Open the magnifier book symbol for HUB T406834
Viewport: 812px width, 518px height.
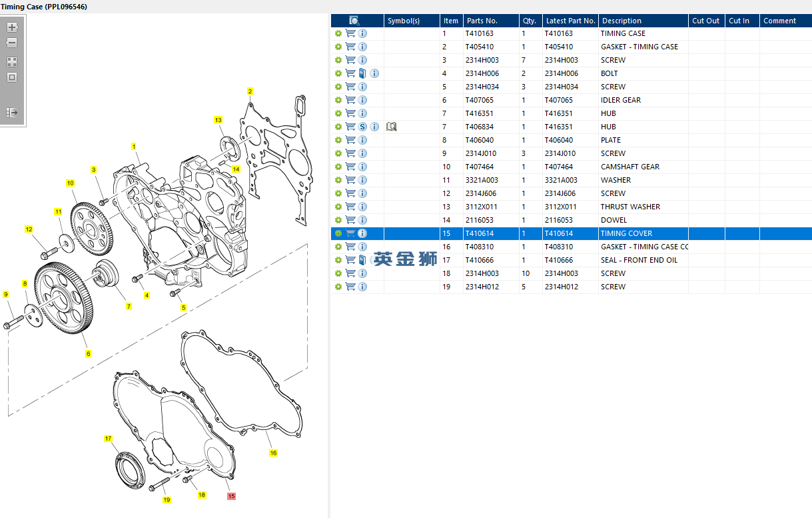[392, 127]
